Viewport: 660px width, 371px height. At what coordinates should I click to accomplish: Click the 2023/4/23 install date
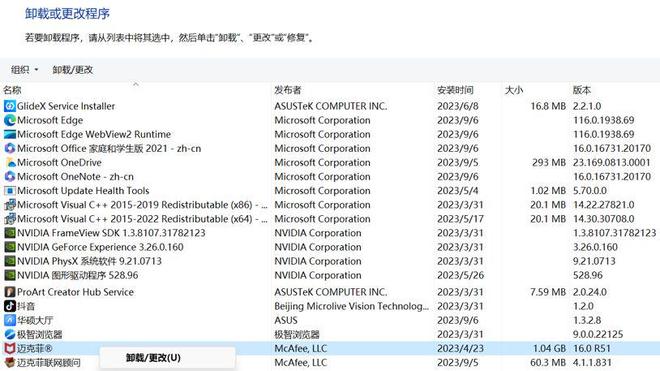point(460,349)
